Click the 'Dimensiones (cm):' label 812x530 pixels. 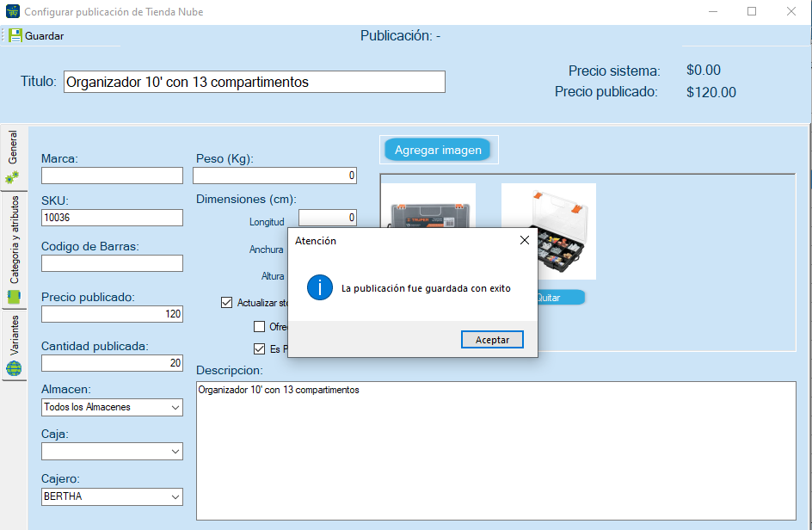(246, 200)
